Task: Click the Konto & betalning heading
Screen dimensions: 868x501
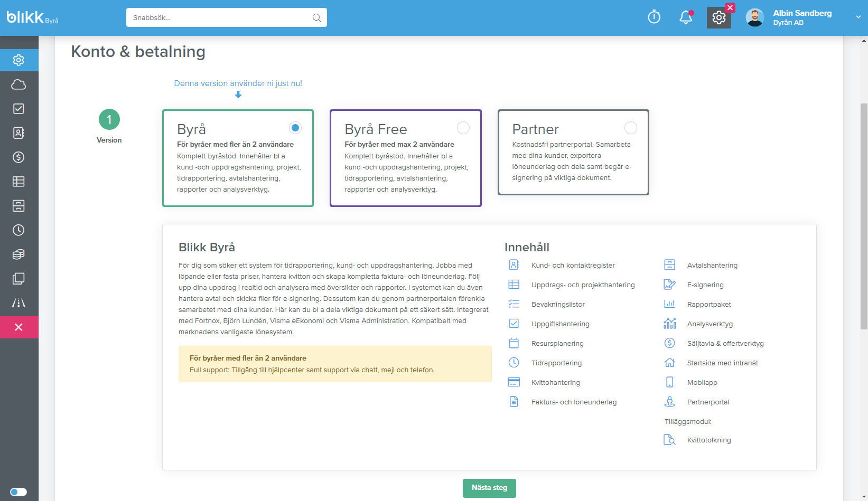Action: tap(138, 52)
